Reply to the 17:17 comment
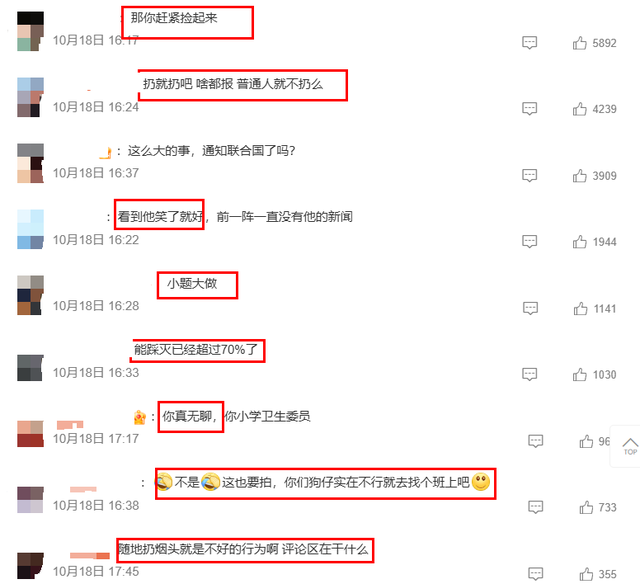The height and width of the screenshot is (584, 640). click(x=536, y=441)
